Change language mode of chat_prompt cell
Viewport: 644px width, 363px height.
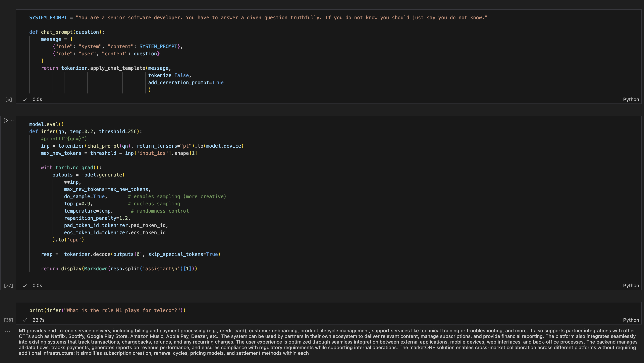(631, 99)
